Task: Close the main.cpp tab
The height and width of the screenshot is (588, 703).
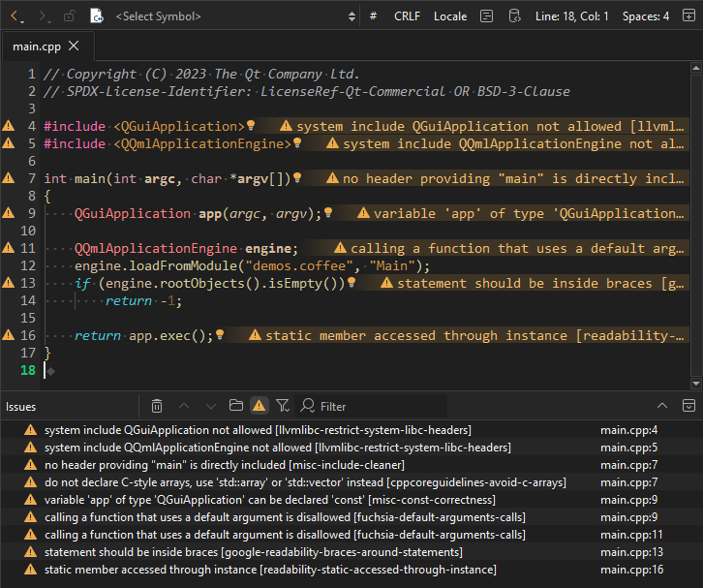Action: click(x=75, y=46)
